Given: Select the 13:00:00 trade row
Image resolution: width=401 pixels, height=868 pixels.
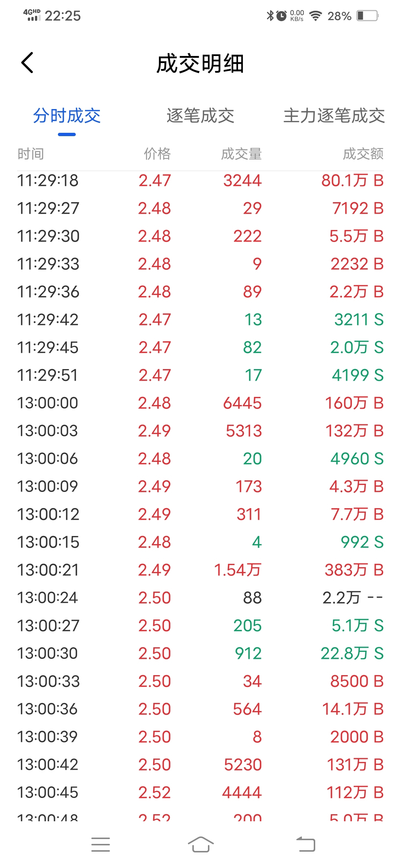Looking at the screenshot, I should pyautogui.click(x=200, y=403).
